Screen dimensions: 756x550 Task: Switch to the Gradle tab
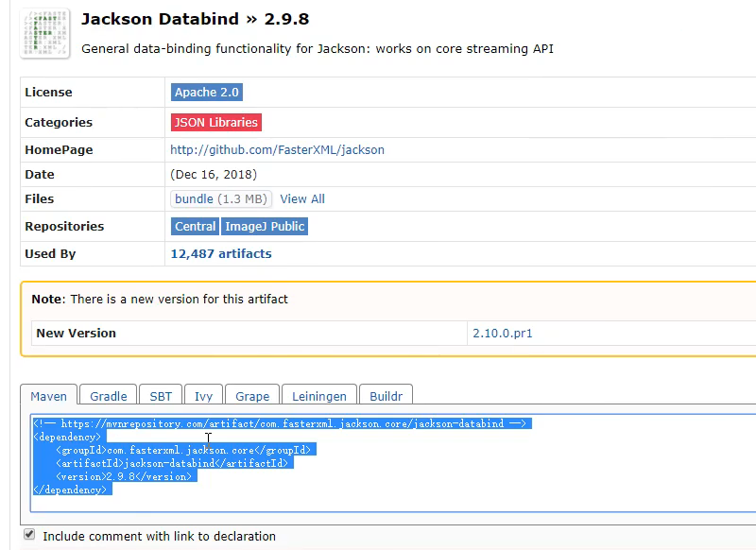[109, 396]
